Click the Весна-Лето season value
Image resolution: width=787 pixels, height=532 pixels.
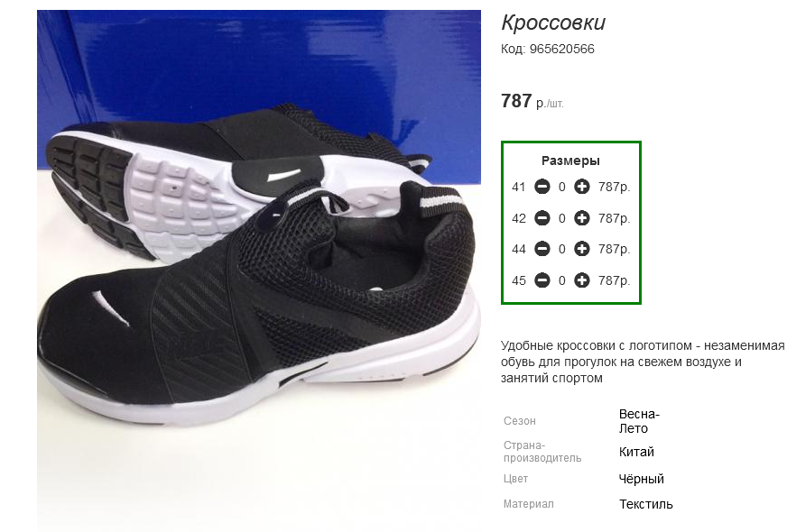(639, 421)
